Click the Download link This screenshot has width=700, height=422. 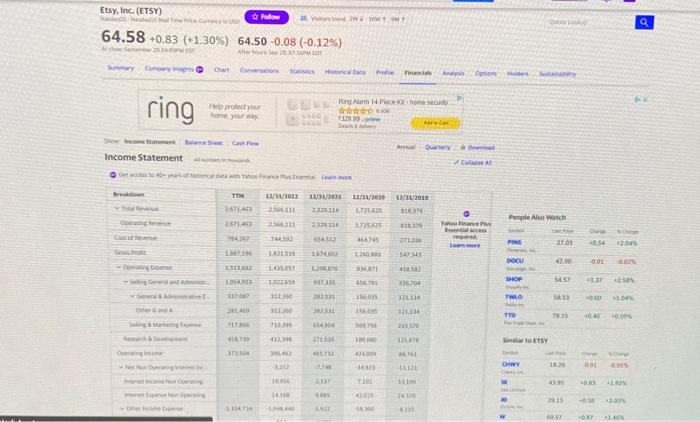(478, 148)
